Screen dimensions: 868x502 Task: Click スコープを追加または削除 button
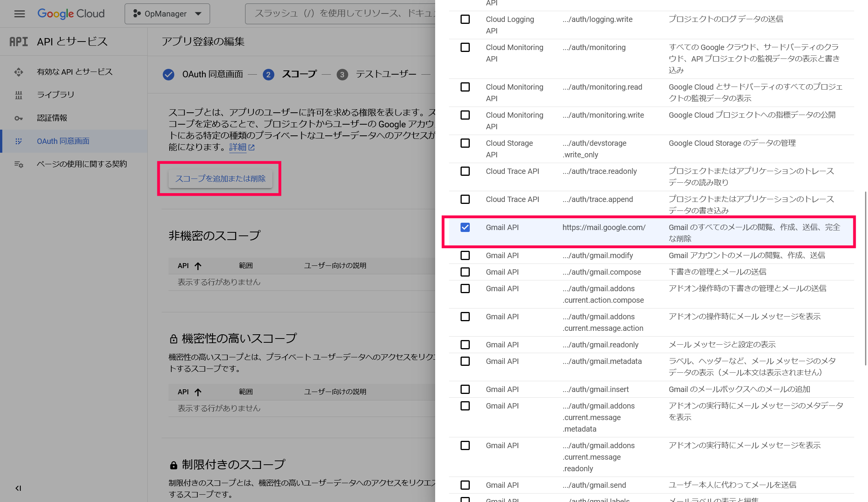[222, 178]
